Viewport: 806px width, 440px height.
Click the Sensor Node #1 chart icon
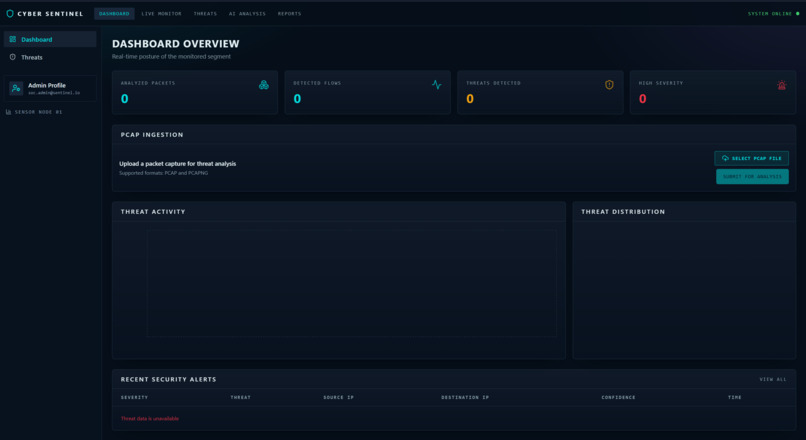click(8, 112)
